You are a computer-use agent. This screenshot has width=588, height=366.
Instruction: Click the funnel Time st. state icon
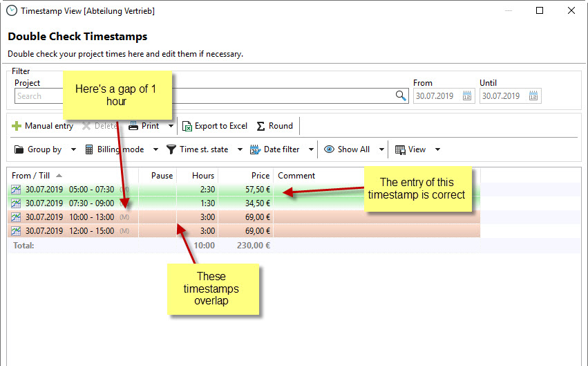171,149
